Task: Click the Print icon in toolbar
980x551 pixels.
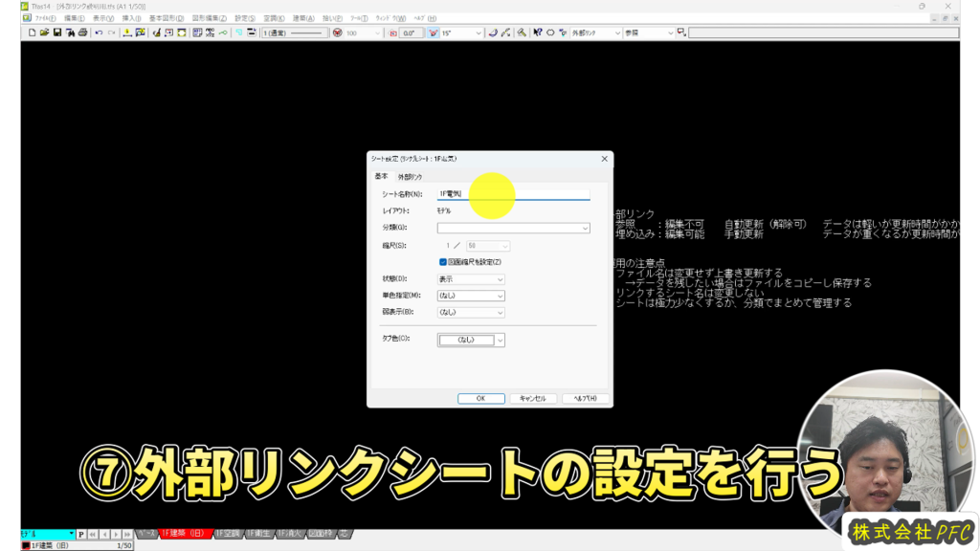Action: [x=82, y=33]
